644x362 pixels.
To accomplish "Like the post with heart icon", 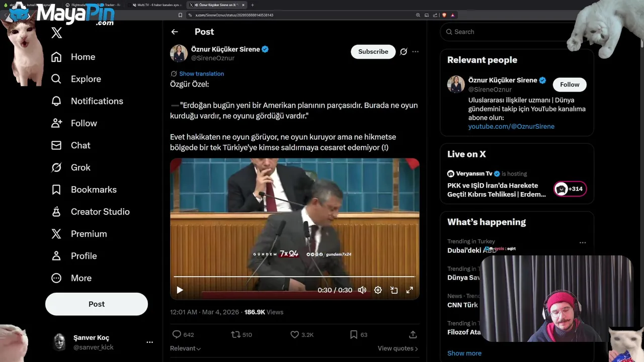I will tap(295, 334).
